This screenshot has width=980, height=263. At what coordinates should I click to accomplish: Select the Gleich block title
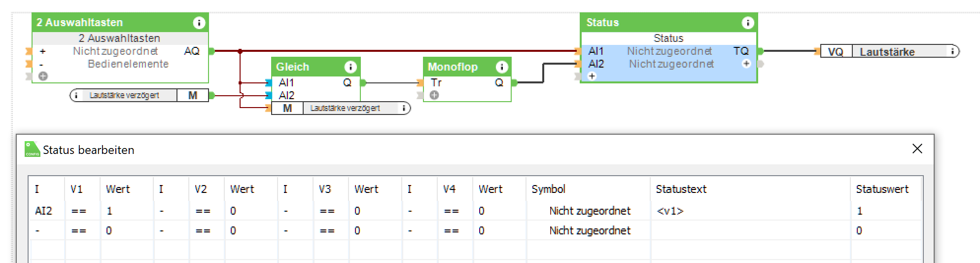click(292, 67)
